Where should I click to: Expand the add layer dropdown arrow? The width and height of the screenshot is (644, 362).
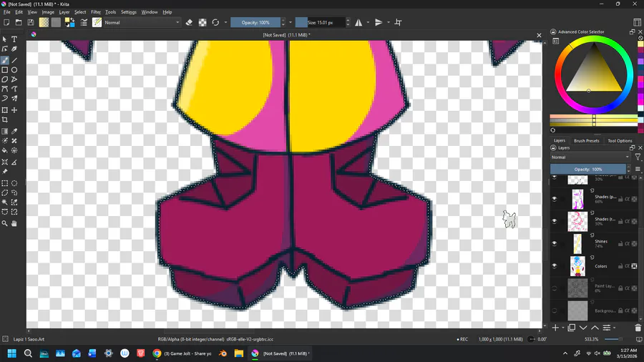[x=563, y=328]
